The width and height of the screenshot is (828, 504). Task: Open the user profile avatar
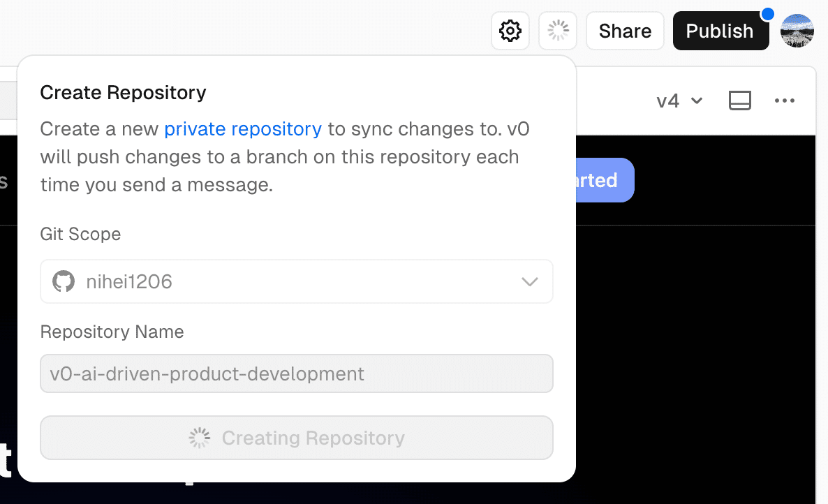(x=797, y=31)
